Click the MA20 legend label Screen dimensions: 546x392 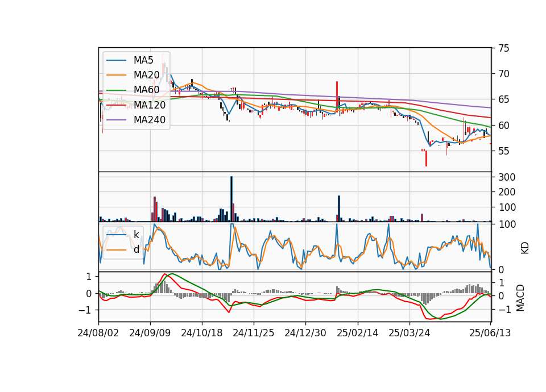[x=146, y=75]
